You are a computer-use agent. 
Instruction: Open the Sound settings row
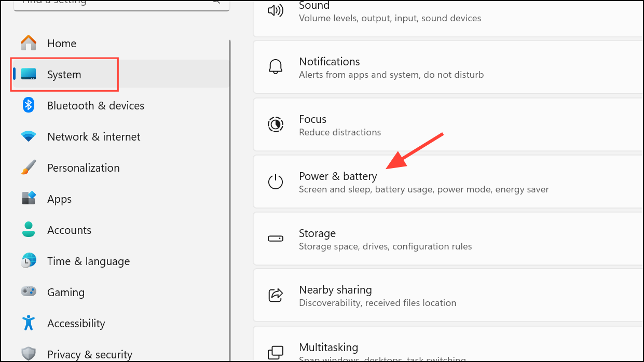[x=389, y=11]
